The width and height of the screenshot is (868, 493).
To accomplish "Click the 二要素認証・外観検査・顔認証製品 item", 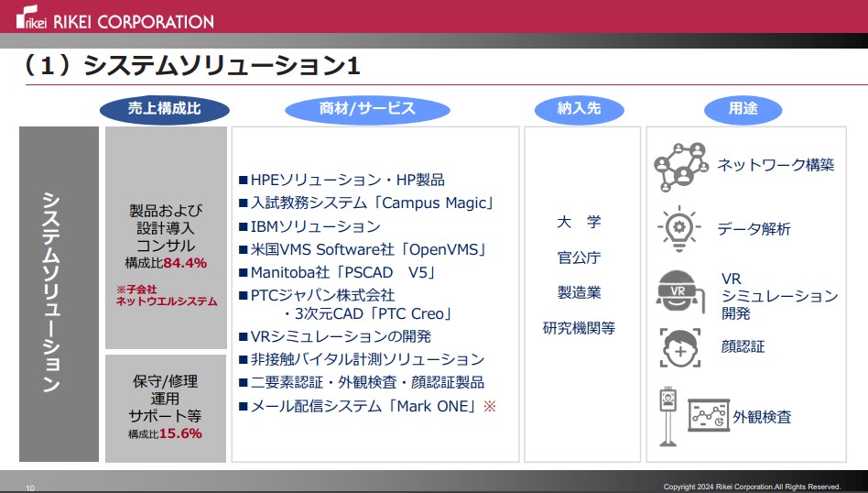I will pyautogui.click(x=362, y=383).
